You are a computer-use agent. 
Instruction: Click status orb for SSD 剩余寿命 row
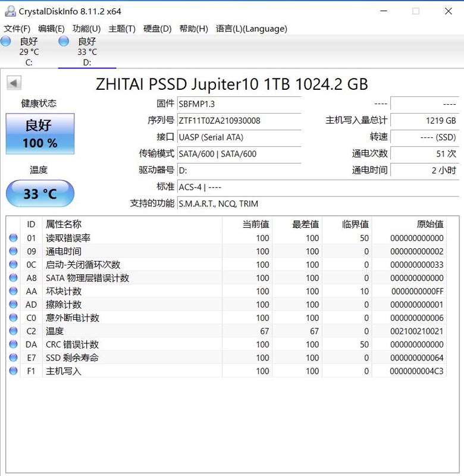14,358
